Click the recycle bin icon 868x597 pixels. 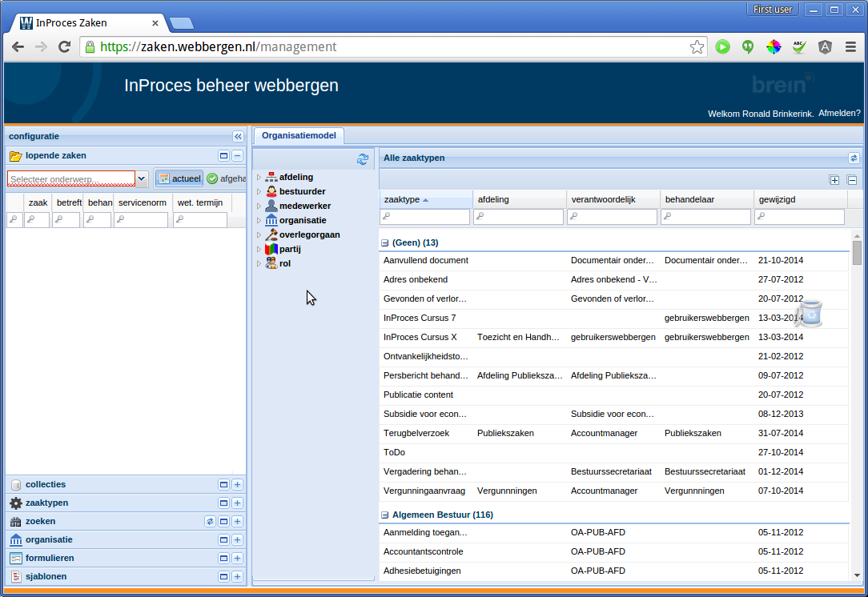click(x=811, y=314)
